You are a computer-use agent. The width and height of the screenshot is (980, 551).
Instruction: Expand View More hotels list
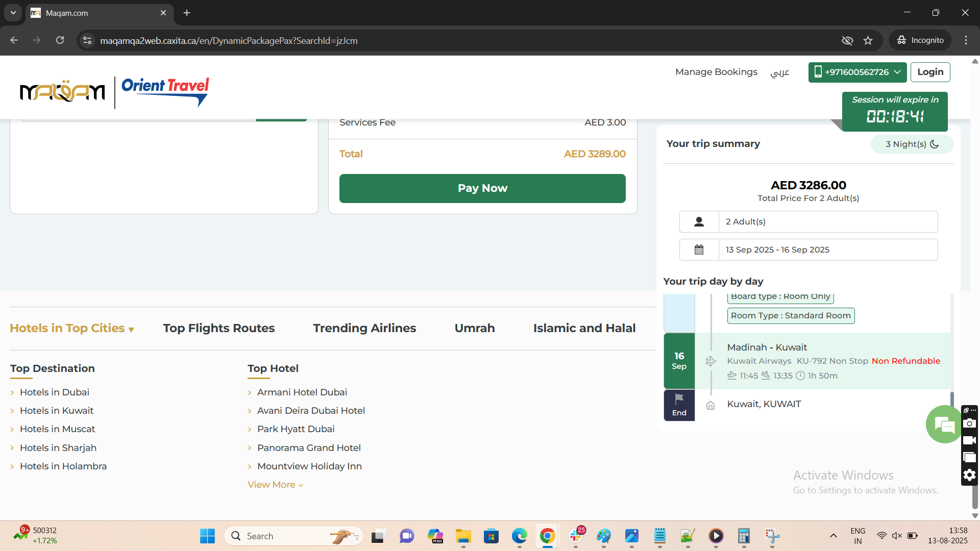pos(275,485)
